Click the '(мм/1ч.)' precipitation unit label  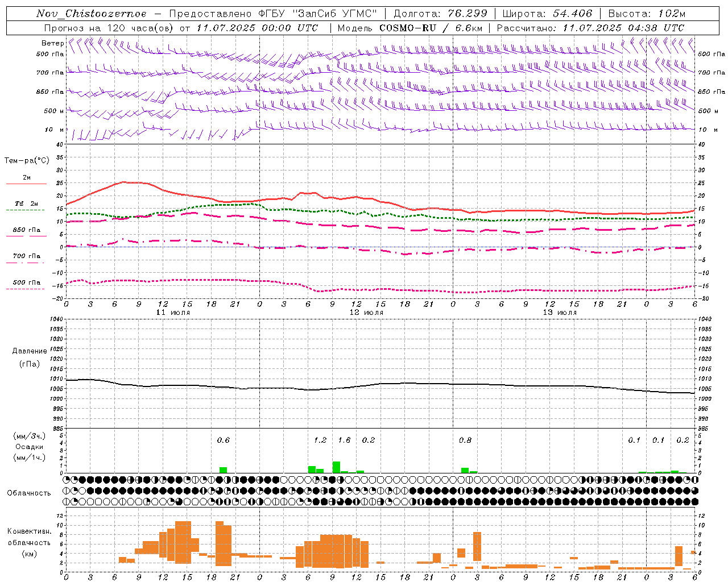29,458
